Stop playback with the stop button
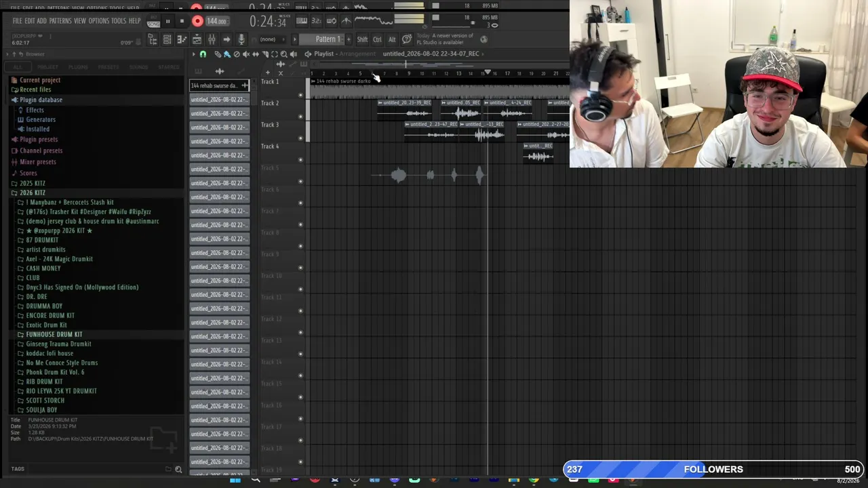This screenshot has width=868, height=488. 182,21
